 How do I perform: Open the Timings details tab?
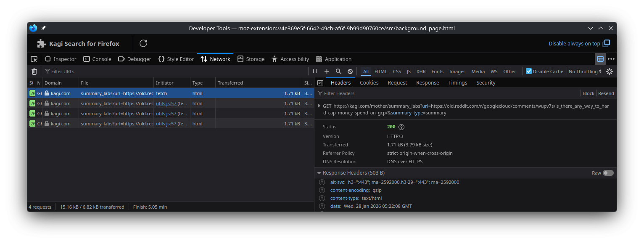tap(457, 83)
